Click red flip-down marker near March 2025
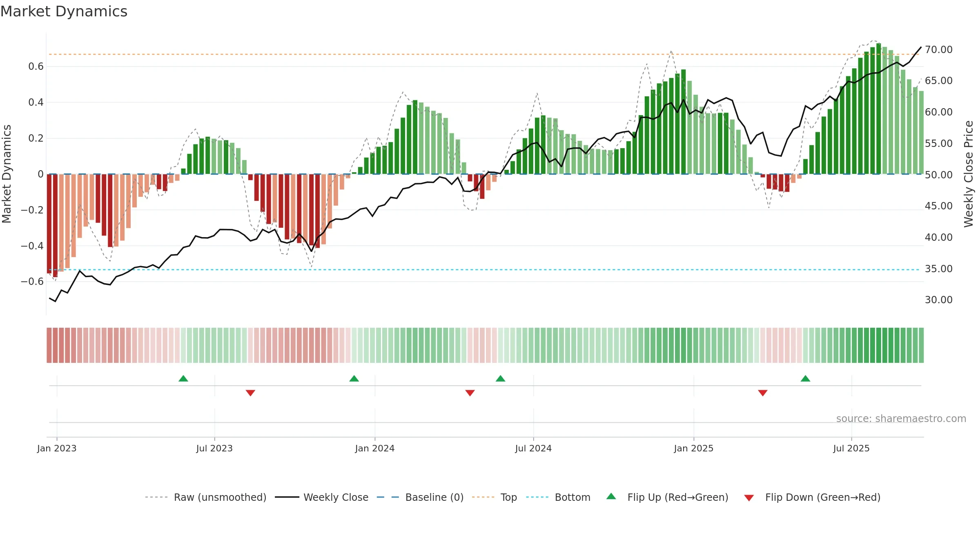 (763, 393)
